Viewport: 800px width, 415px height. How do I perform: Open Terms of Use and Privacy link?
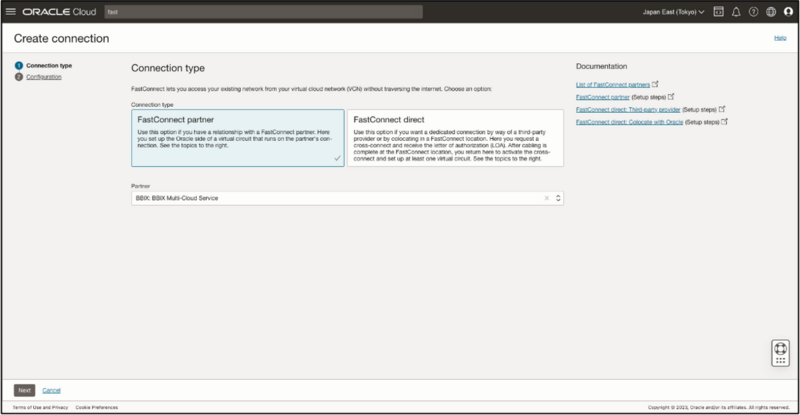40,407
